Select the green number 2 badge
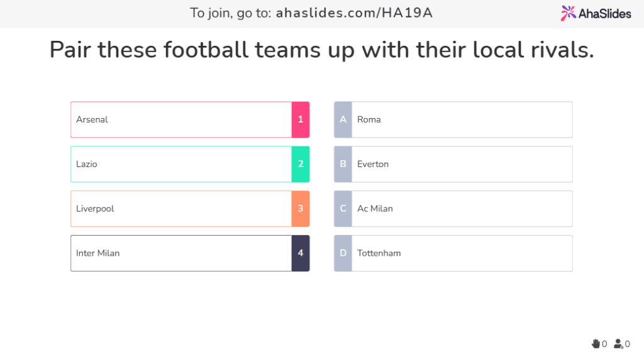The image size is (644, 360). (x=301, y=164)
